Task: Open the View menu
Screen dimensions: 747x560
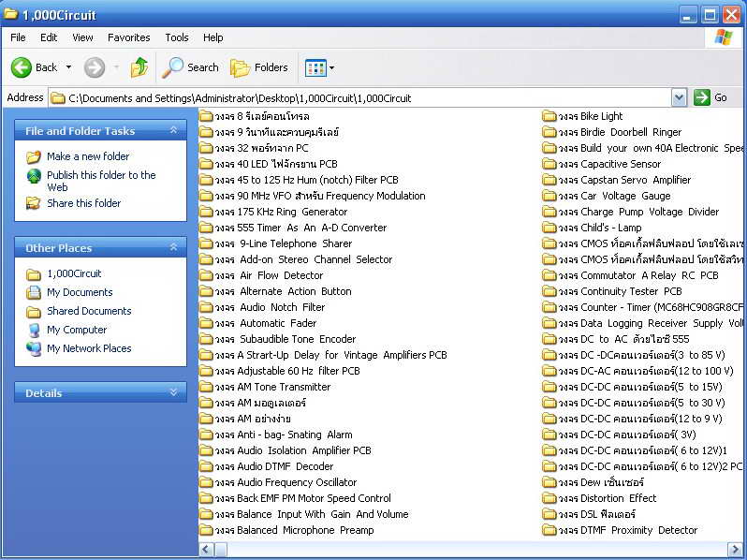Action: point(82,37)
